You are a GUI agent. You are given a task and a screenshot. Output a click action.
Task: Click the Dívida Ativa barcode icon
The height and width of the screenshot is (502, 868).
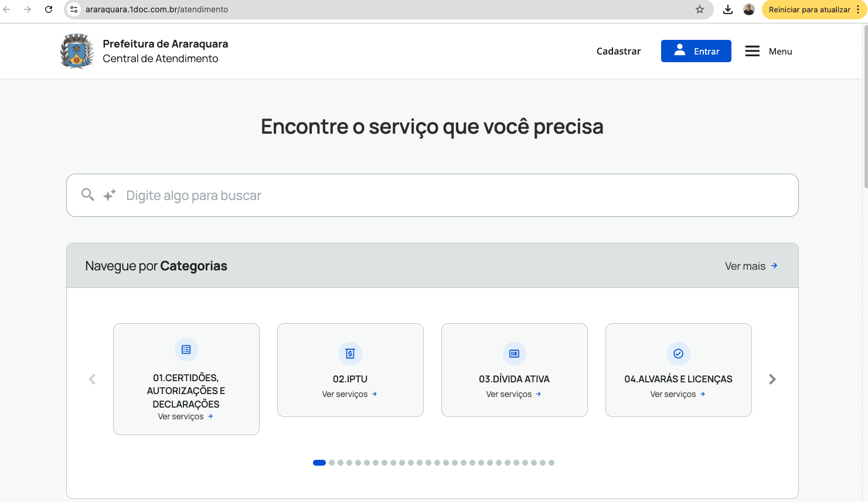pyautogui.click(x=515, y=354)
